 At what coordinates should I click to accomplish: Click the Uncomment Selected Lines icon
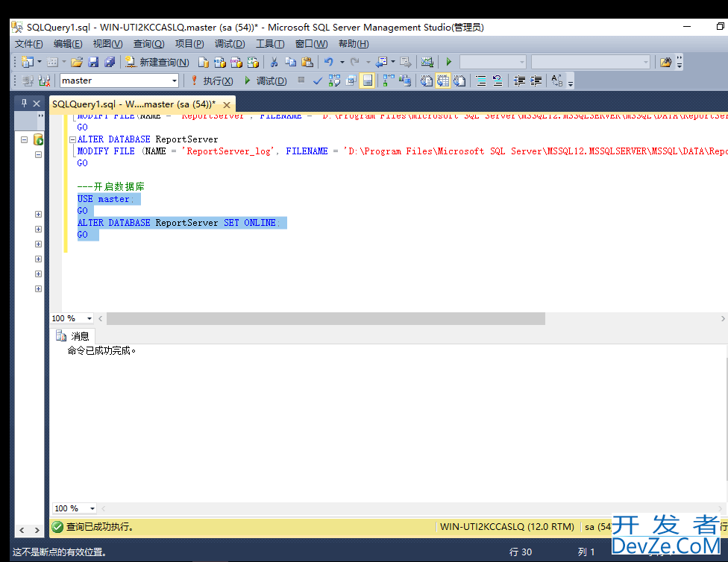coord(498,80)
